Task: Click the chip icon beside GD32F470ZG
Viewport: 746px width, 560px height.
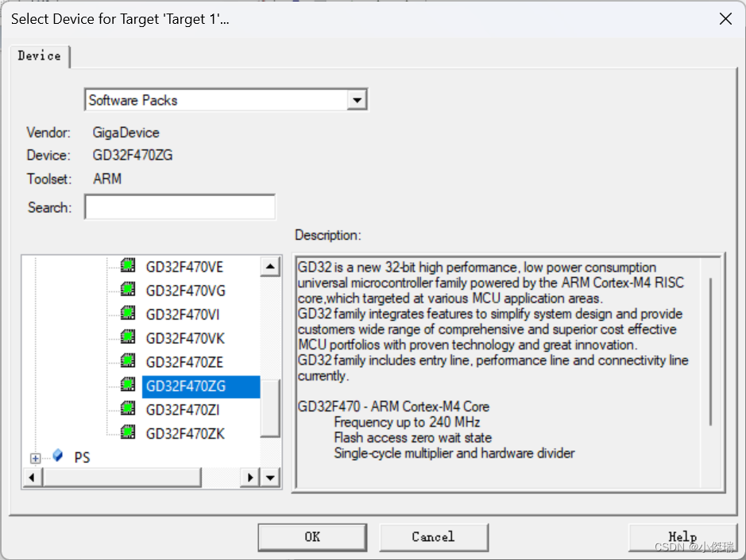Action: pos(128,384)
